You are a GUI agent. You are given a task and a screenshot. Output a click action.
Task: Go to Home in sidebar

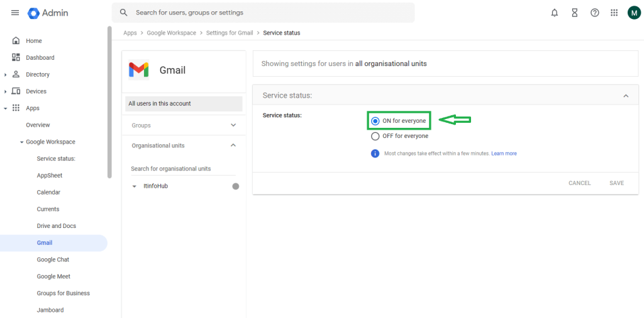click(34, 41)
